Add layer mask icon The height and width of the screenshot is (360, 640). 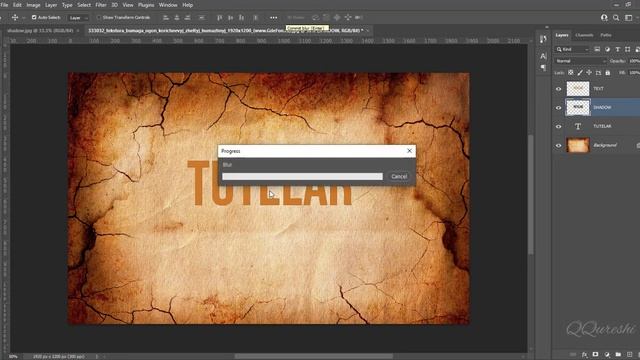[596, 355]
